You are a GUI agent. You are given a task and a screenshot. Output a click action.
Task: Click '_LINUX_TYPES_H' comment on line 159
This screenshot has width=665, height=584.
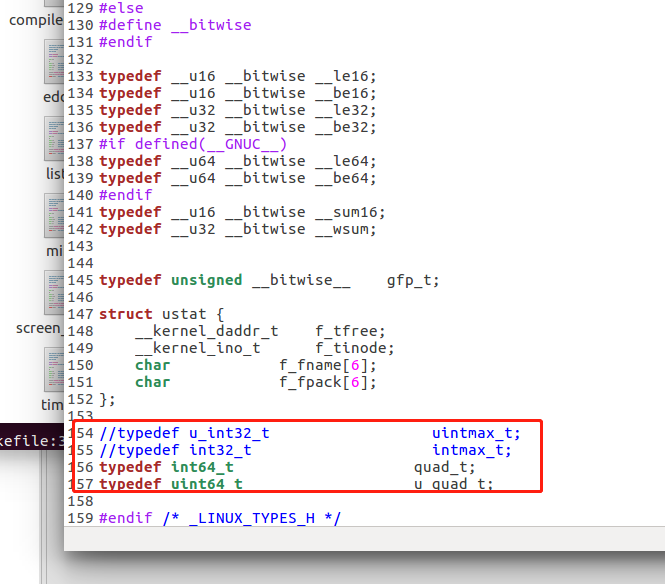[x=252, y=518]
